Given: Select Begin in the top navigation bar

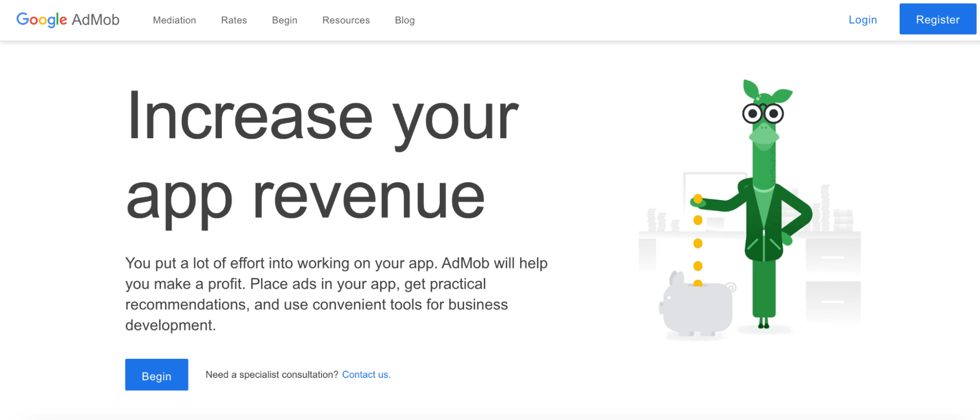Looking at the screenshot, I should click(x=284, y=20).
